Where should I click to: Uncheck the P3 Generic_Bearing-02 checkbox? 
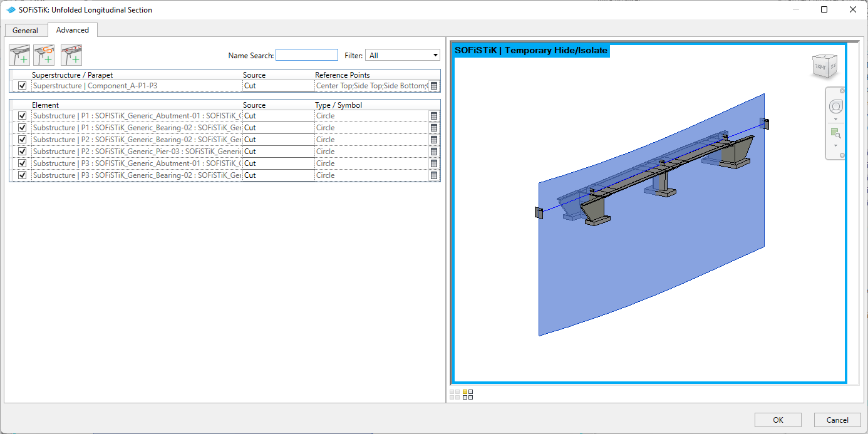pos(23,175)
